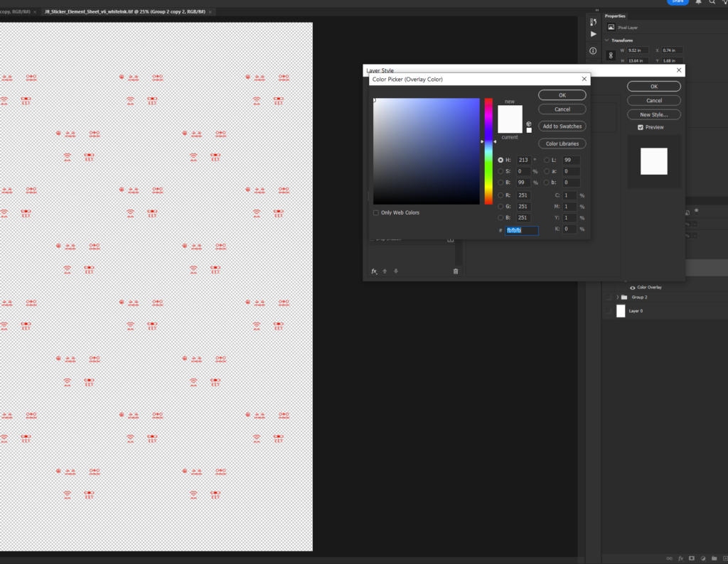Collapse the right panel dock with double arrows
The image size is (728, 564).
point(597,10)
